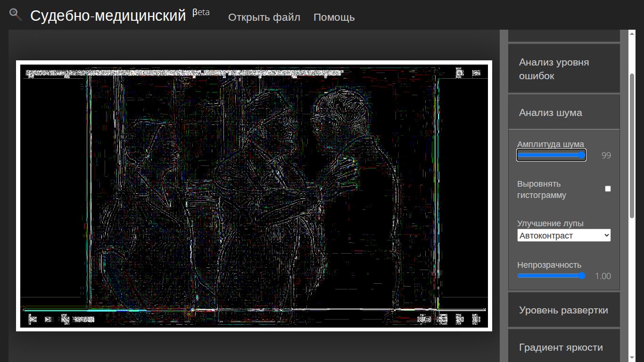Open the Улучшение лупы Автоконтраст dropdown
The image size is (644, 362).
(x=564, y=235)
